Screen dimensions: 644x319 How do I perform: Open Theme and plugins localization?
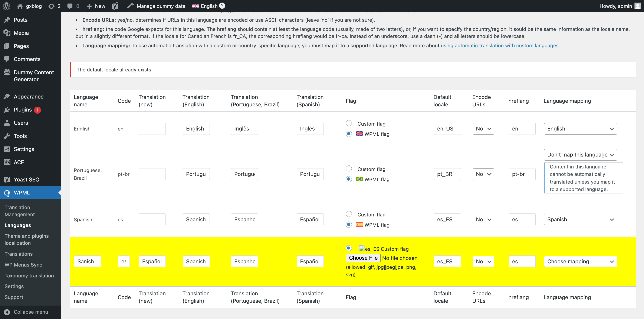tap(26, 239)
